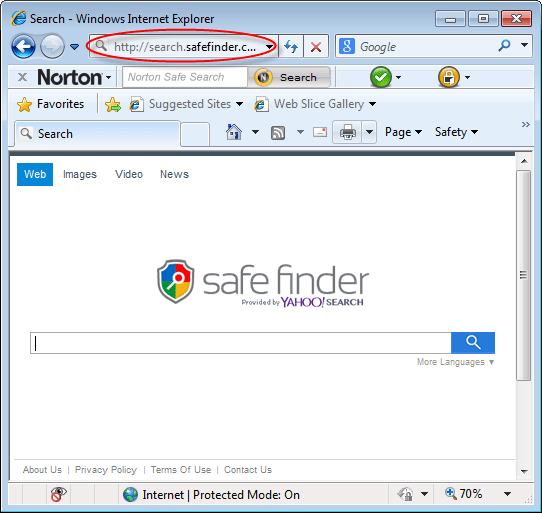Viewport: 542px width, 513px height.
Task: Open the Home page icon
Action: (234, 132)
